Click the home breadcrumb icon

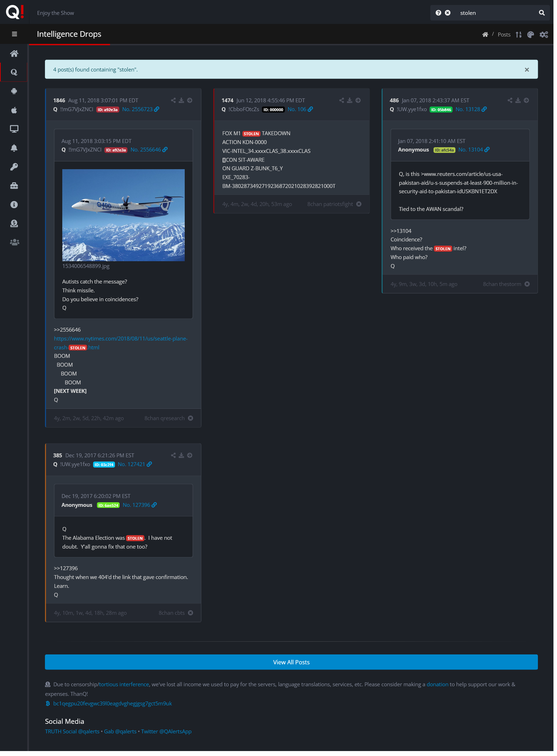click(x=485, y=34)
